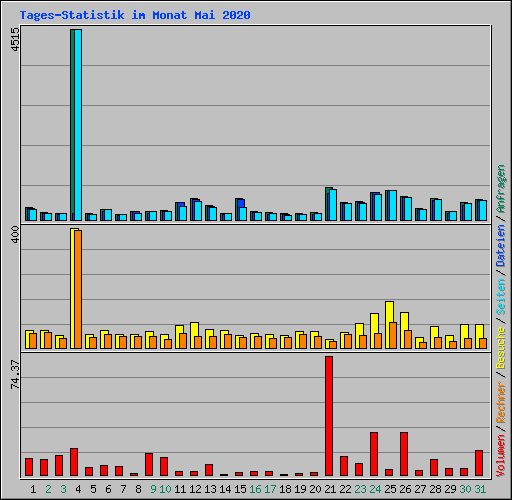Image resolution: width=512 pixels, height=500 pixels.
Task: Click the red Volumen bar for day 24
Action: 374,454
